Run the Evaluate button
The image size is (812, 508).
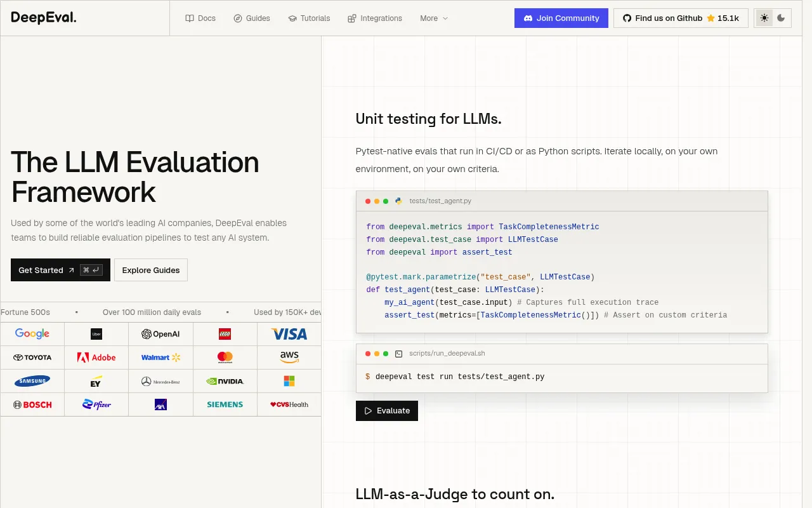[387, 411]
